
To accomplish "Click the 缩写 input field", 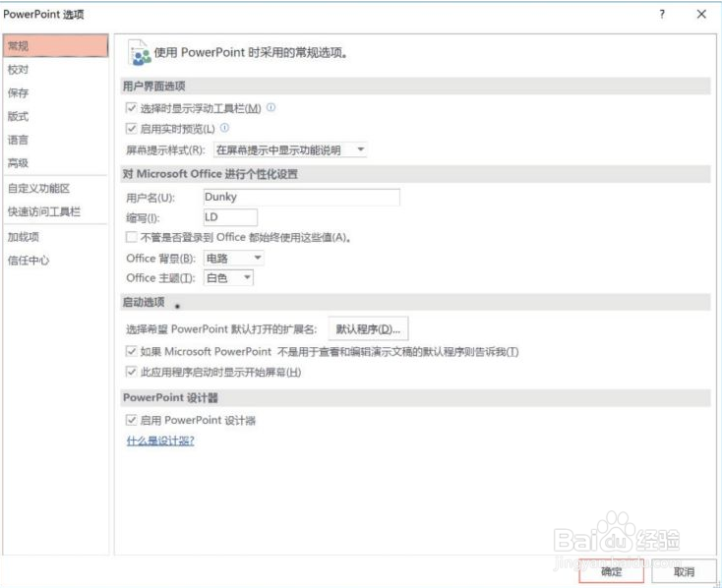I will pos(230,217).
